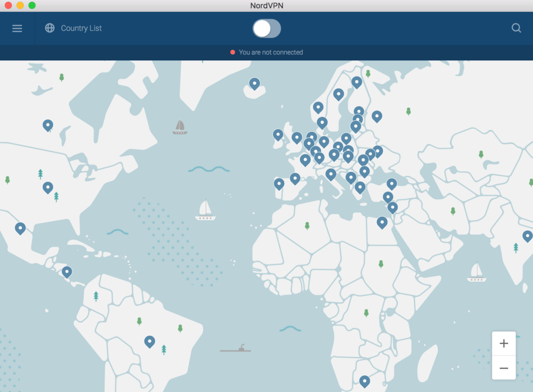Select the Canada server pin
Image resolution: width=533 pixels, height=392 pixels.
(48, 125)
